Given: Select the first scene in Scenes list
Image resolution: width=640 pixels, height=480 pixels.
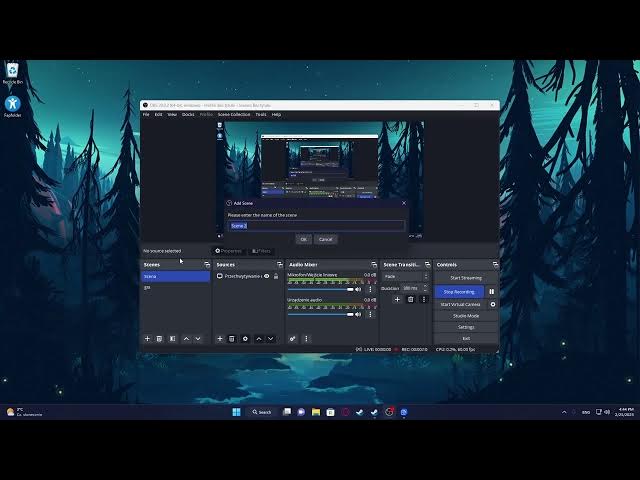Looking at the screenshot, I should (176, 276).
